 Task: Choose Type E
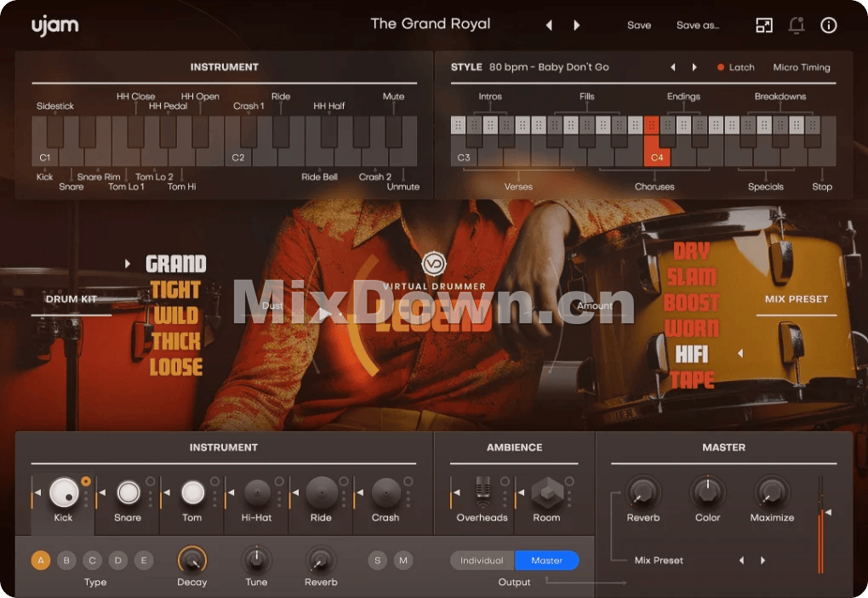coord(144,561)
